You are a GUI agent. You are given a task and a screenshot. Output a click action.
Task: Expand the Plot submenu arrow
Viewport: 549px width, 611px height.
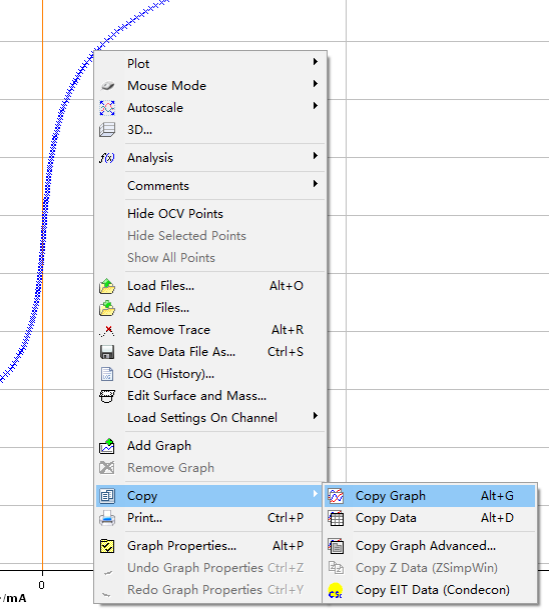315,62
